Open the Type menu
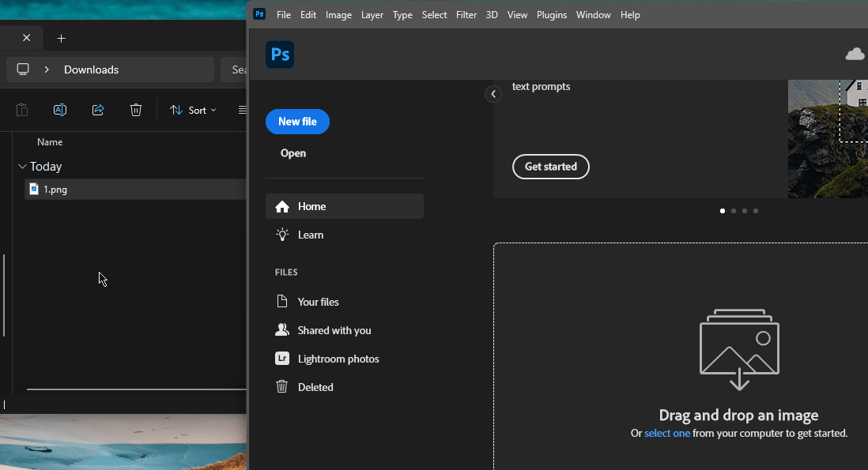This screenshot has width=868, height=470. click(402, 15)
